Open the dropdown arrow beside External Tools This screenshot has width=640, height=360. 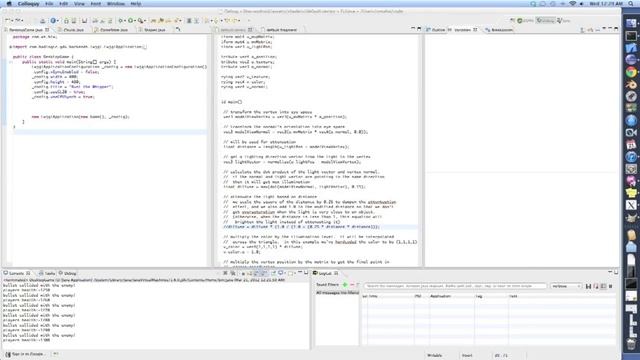pyautogui.click(x=144, y=20)
